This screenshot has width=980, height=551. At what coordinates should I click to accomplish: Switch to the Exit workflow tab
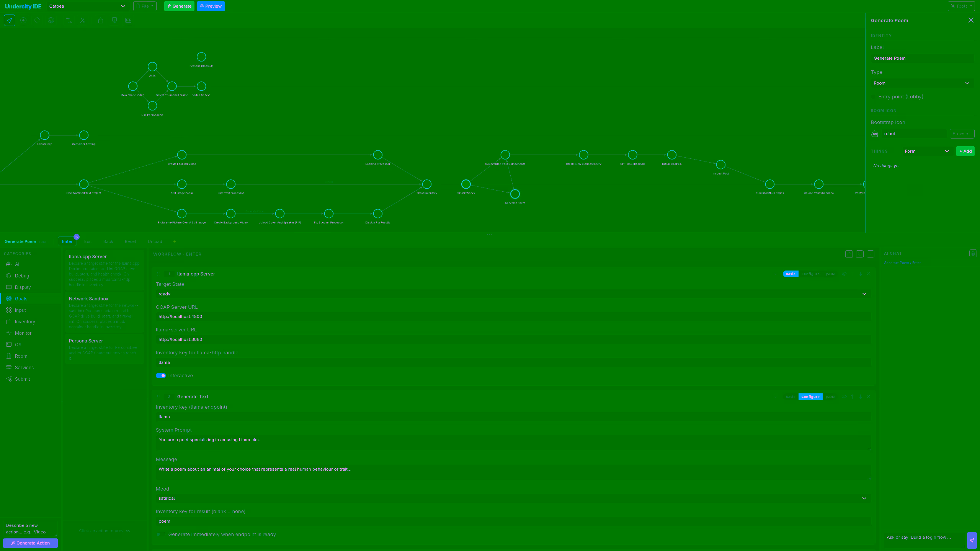click(x=88, y=241)
